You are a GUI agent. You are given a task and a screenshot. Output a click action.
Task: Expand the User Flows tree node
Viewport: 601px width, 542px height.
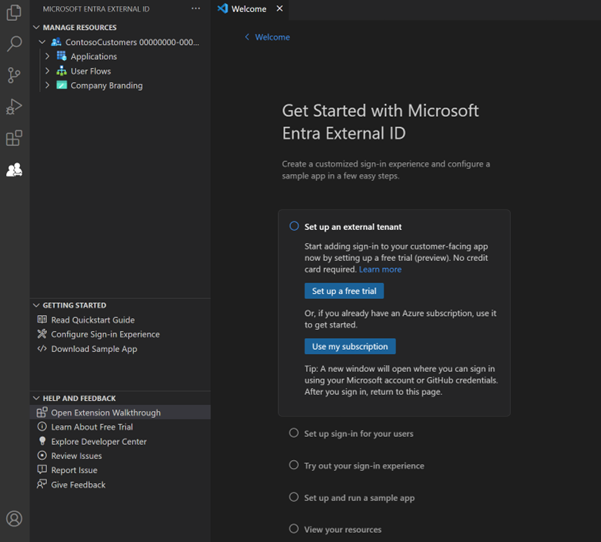(x=47, y=71)
